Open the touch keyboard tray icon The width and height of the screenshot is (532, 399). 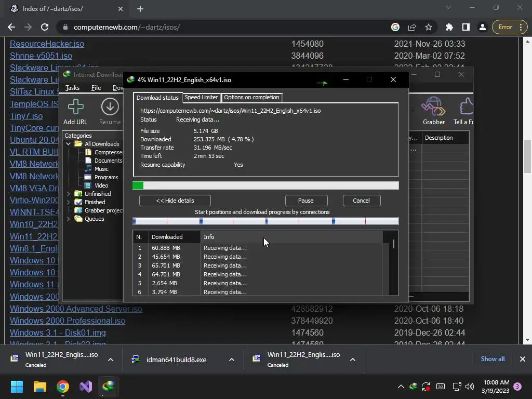point(441,386)
